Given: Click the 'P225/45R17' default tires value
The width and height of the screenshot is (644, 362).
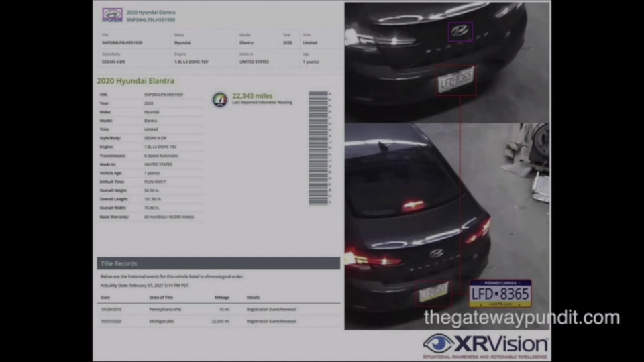Looking at the screenshot, I should click(155, 182).
